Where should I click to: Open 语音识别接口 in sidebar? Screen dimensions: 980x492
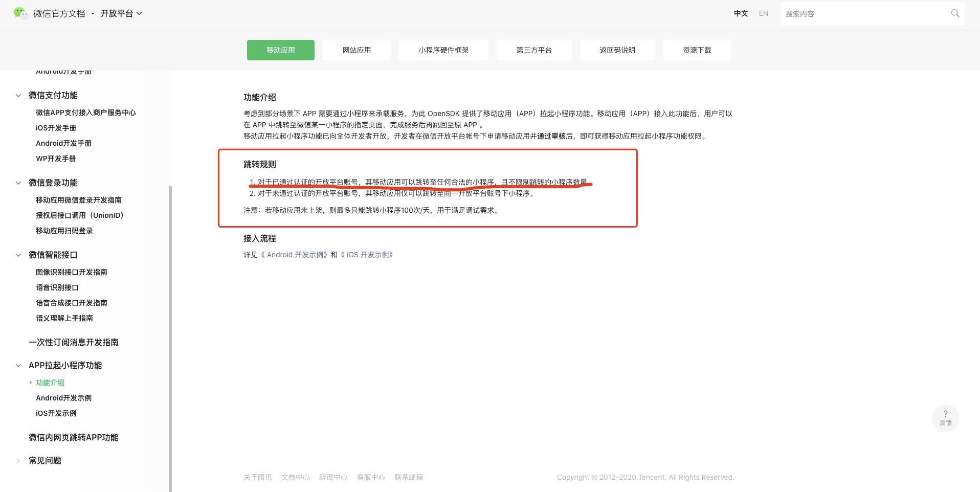tap(57, 287)
